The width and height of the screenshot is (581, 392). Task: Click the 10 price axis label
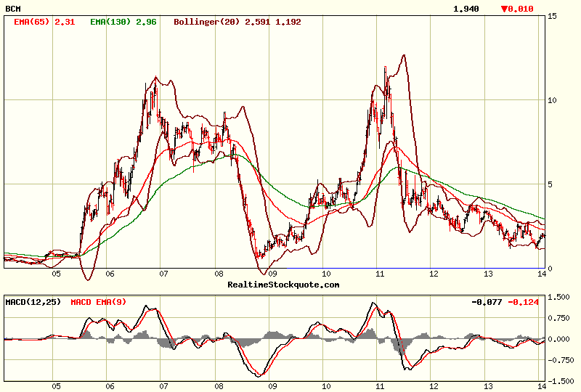[552, 100]
